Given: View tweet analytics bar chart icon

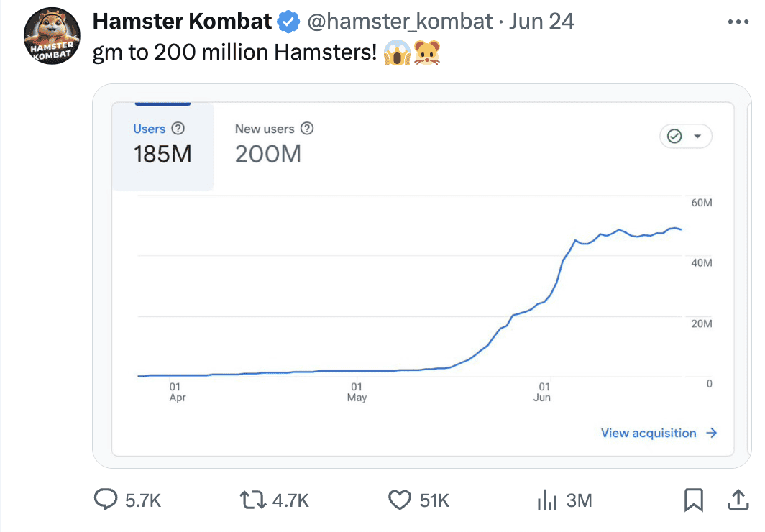Looking at the screenshot, I should (548, 500).
